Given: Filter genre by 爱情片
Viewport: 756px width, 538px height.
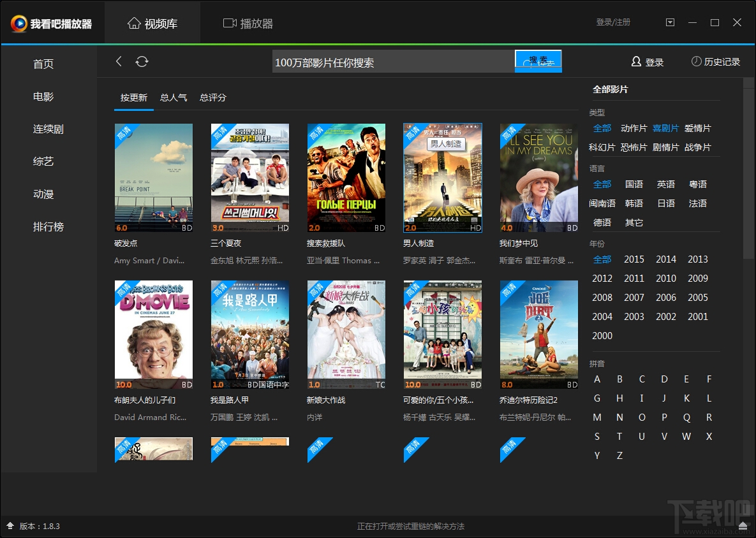Looking at the screenshot, I should [x=698, y=128].
